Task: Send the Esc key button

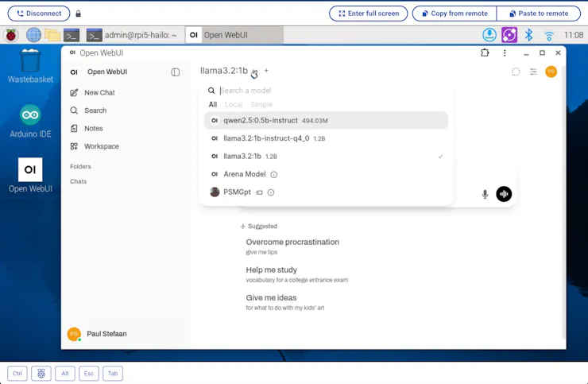Action: coord(89,374)
